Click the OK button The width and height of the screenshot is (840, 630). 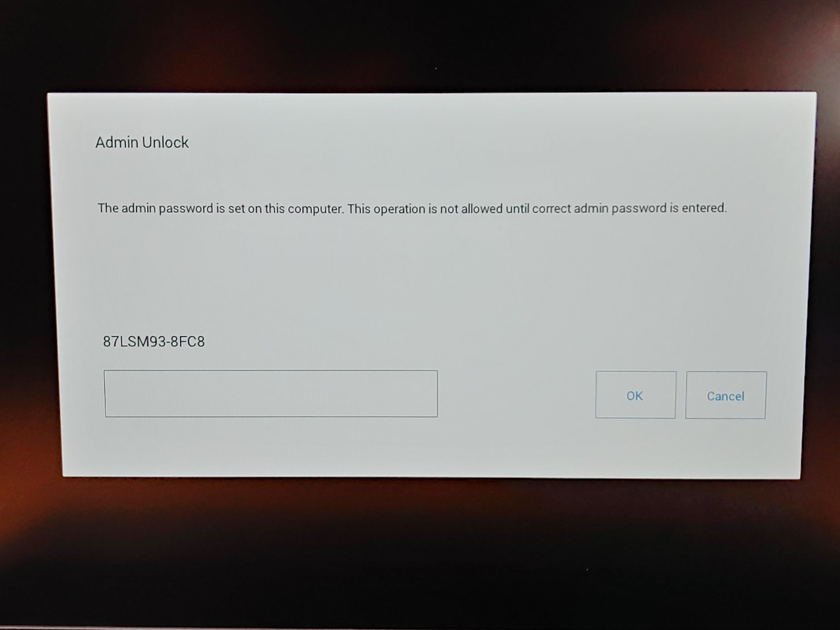pyautogui.click(x=635, y=395)
